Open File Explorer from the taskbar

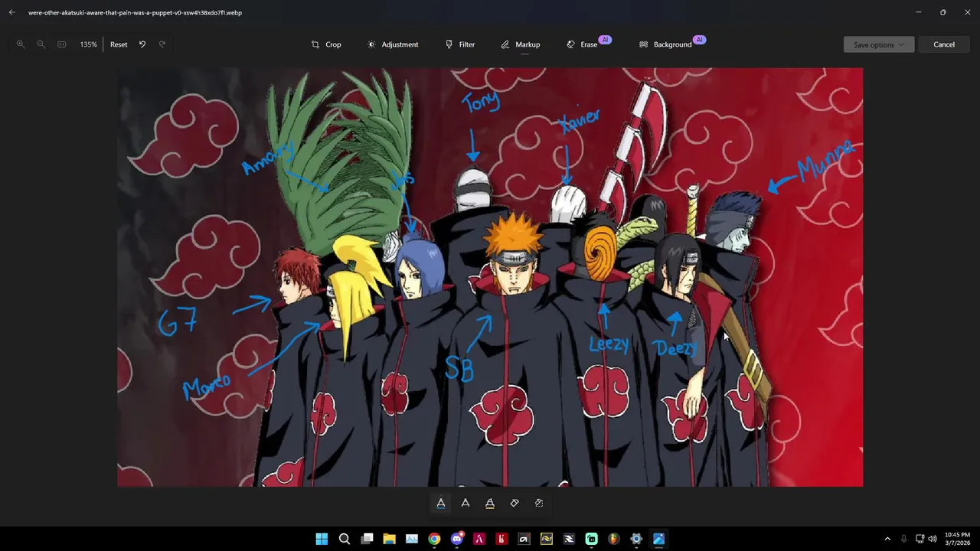click(389, 539)
